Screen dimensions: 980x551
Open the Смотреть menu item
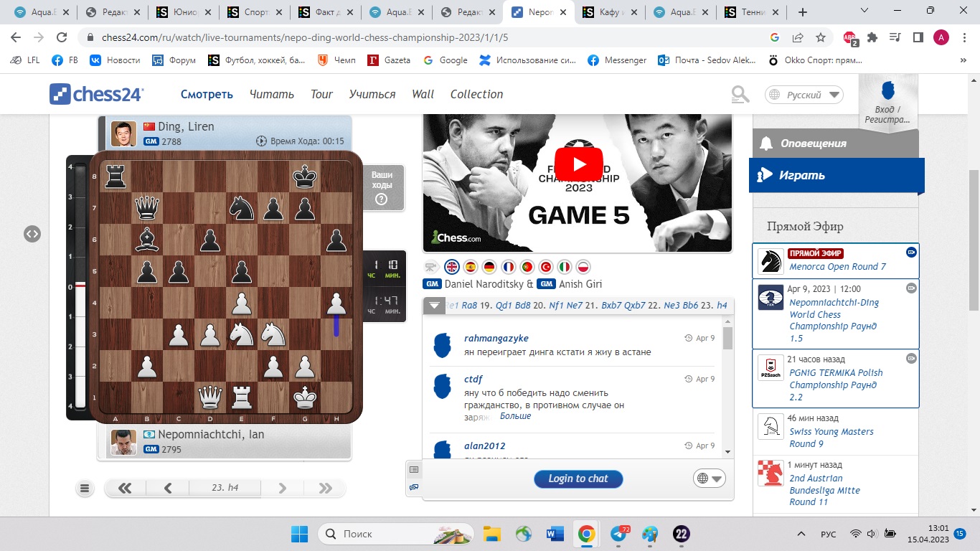tap(207, 95)
